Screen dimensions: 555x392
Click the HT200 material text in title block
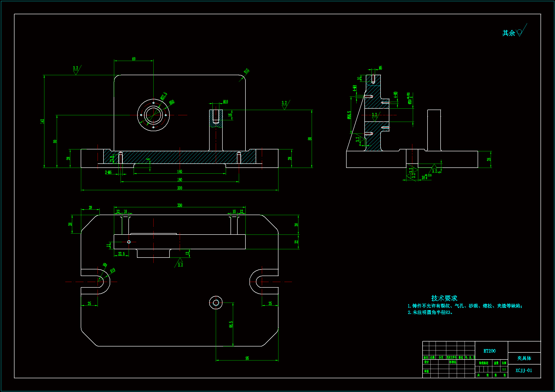tap(489, 351)
